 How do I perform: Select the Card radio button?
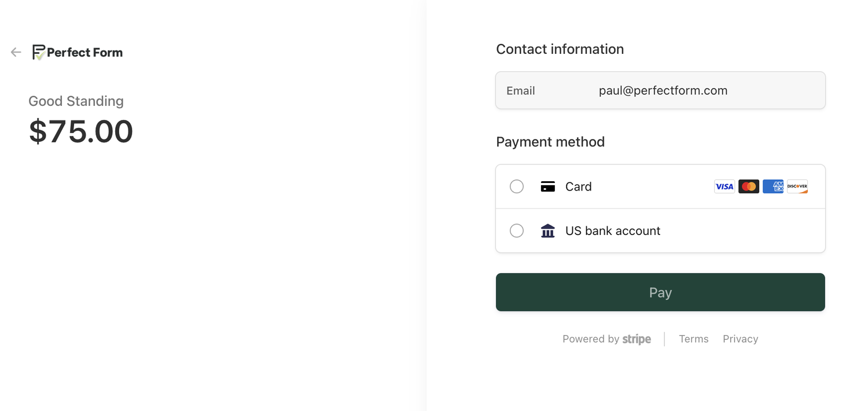pos(517,186)
